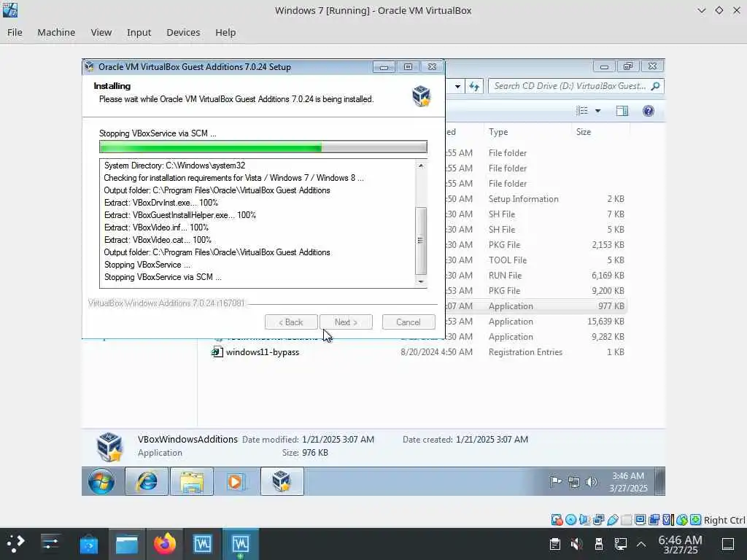Click the Registration Entries type cell
The height and width of the screenshot is (560, 747).
click(x=525, y=352)
